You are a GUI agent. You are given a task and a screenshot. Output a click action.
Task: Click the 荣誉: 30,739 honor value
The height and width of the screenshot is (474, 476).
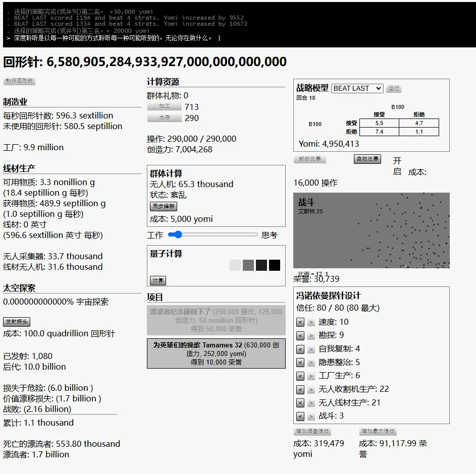pyautogui.click(x=316, y=279)
